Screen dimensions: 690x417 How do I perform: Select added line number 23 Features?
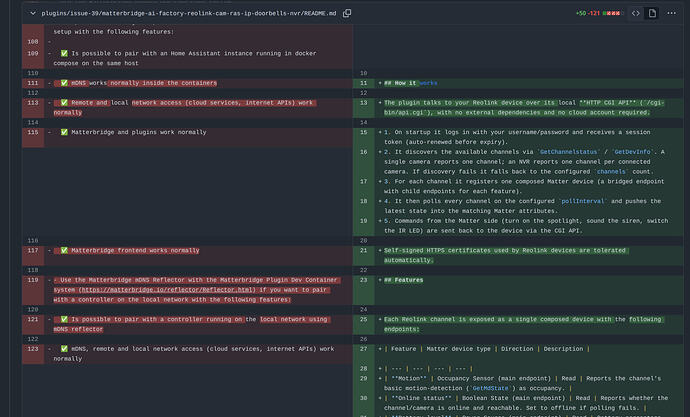363,280
